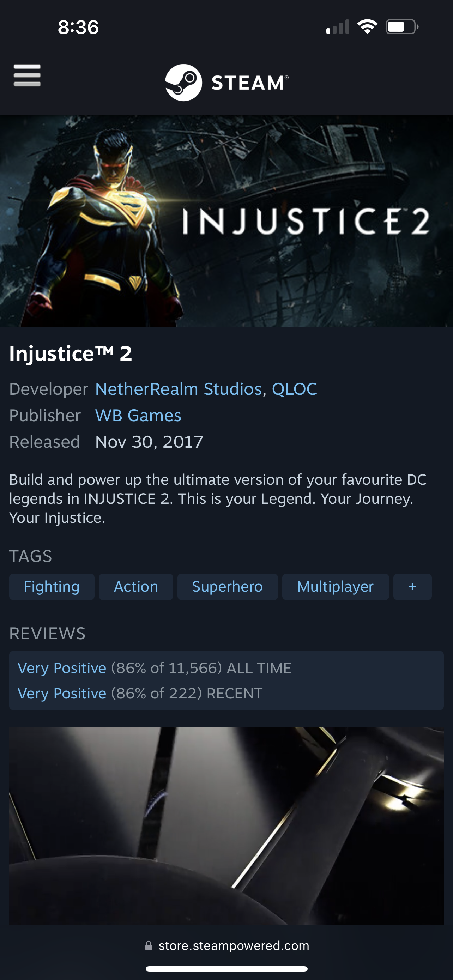This screenshot has width=453, height=980.
Task: Open the hamburger menu
Action: tap(27, 75)
